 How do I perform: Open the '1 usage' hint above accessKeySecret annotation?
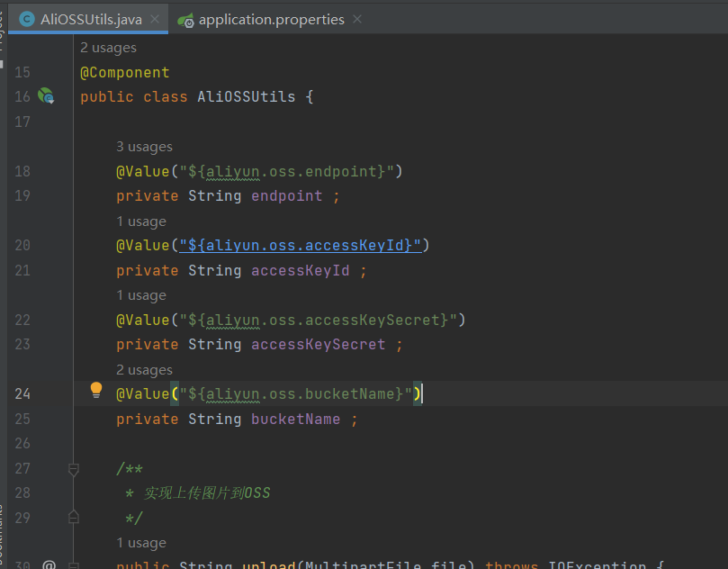click(x=141, y=295)
